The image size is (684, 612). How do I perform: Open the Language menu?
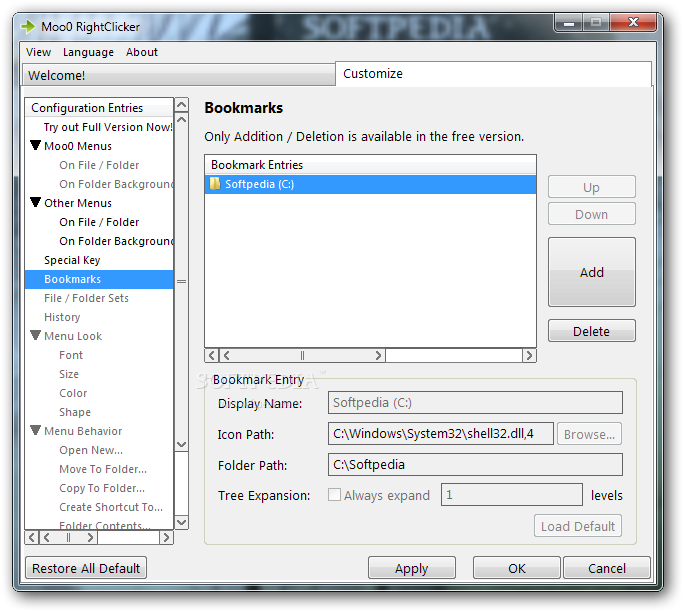88,52
